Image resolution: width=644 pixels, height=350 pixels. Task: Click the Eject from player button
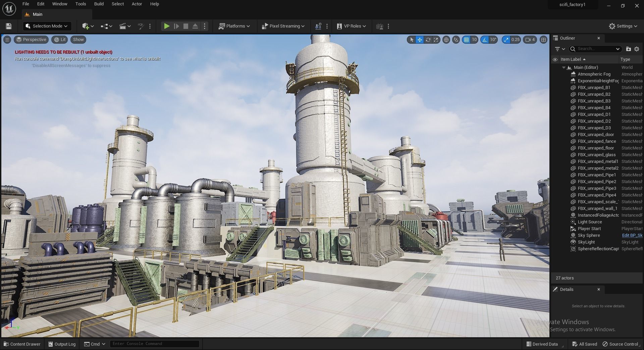click(x=195, y=26)
